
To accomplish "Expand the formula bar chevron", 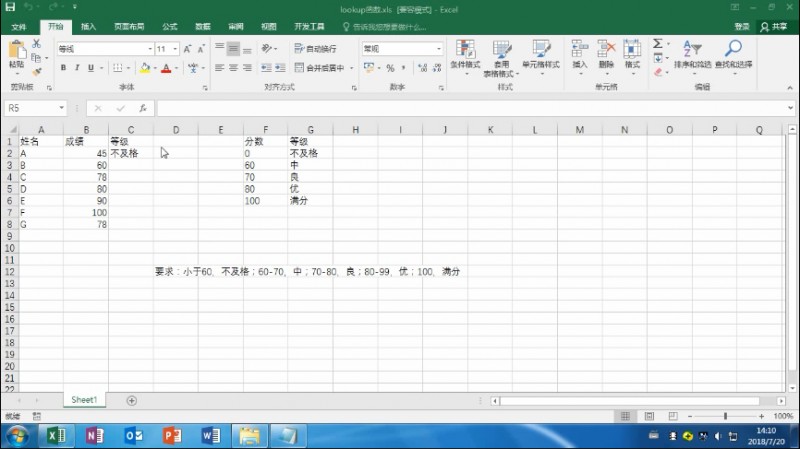I will 790,108.
